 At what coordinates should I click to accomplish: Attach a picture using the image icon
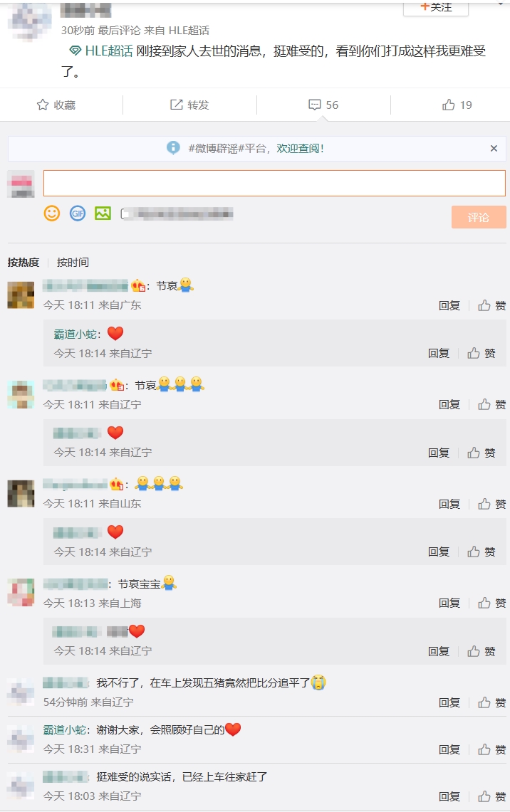103,213
